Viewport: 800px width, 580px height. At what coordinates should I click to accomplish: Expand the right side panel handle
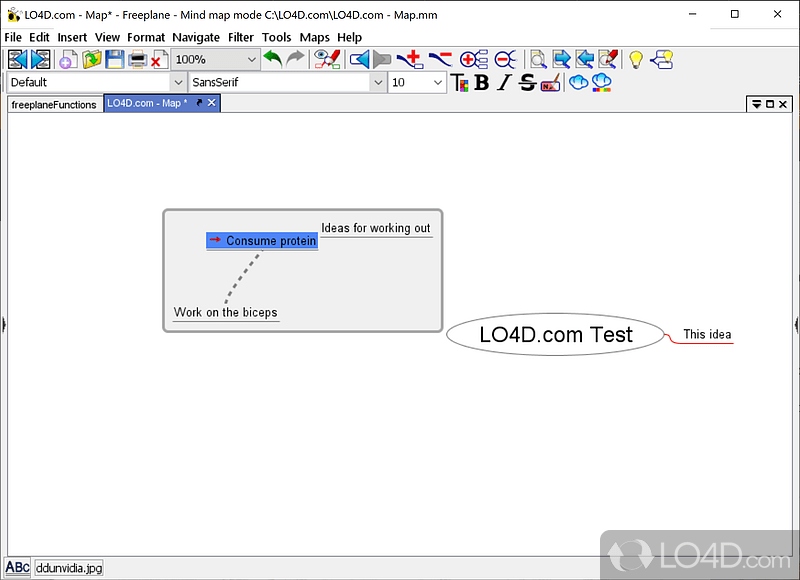tap(797, 324)
